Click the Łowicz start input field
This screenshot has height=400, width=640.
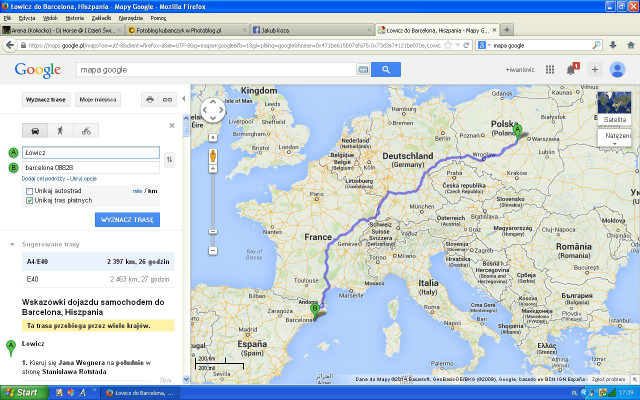pyautogui.click(x=91, y=153)
